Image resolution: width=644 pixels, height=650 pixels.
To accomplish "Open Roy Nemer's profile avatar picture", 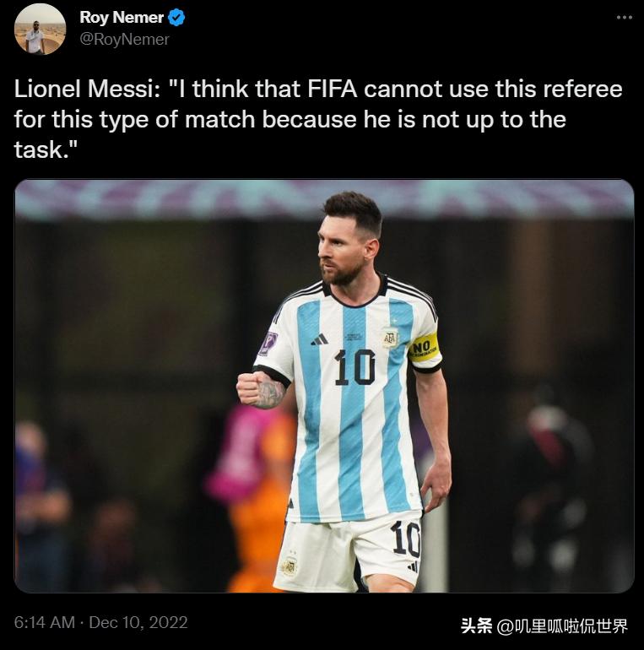I will coord(41,30).
